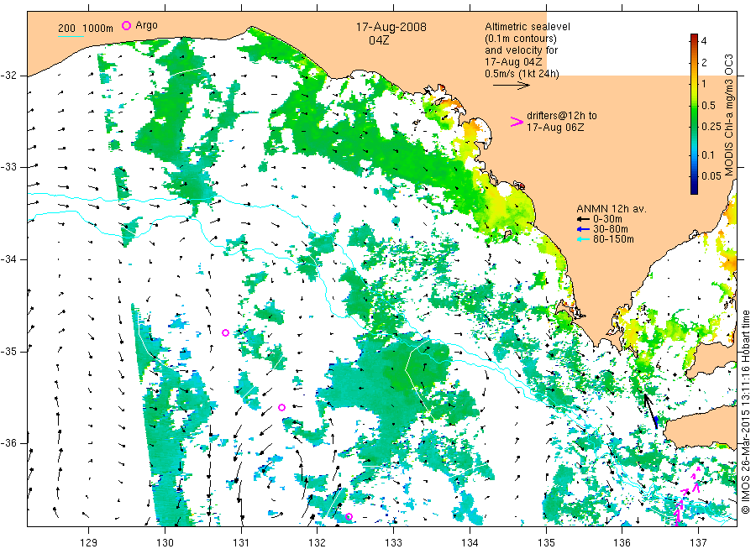Click the cyan line under the 200m label
Screen dimensions: 756x554
click(71, 36)
